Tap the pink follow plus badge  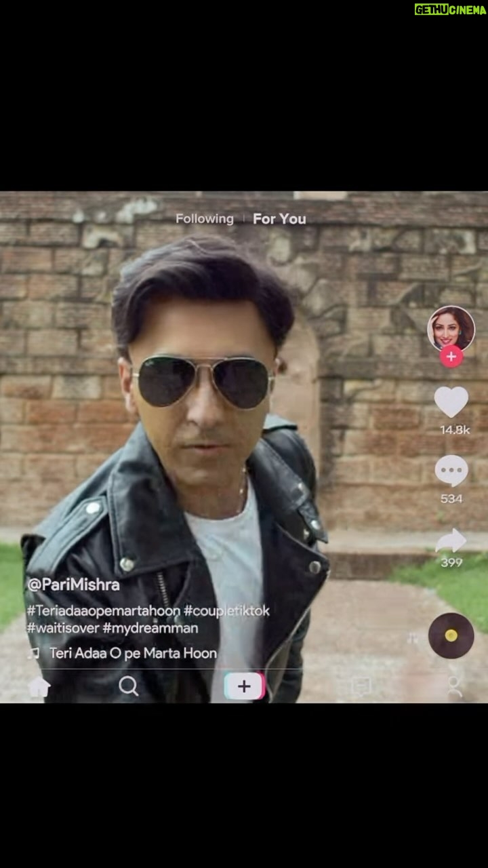point(451,356)
